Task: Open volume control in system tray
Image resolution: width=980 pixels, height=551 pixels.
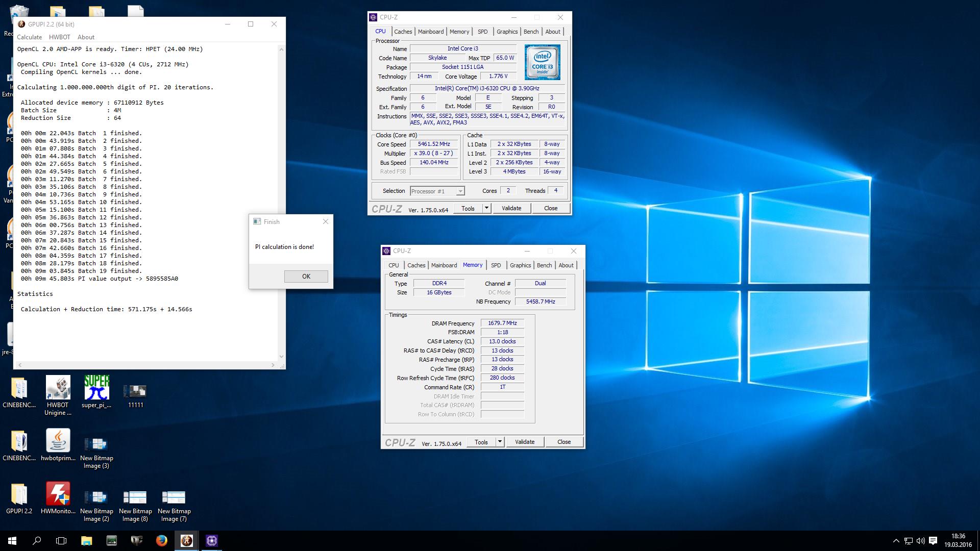Action: pyautogui.click(x=921, y=541)
